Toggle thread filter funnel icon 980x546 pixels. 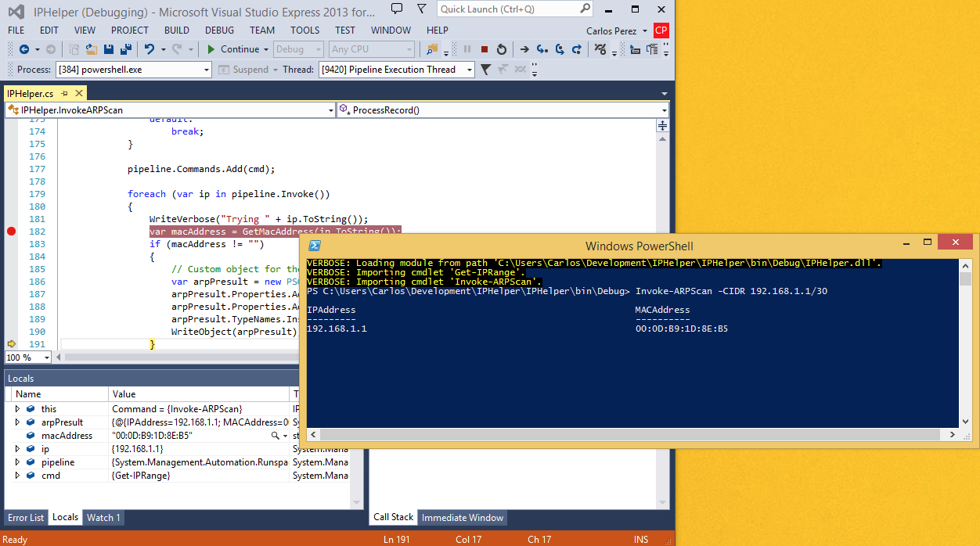[x=485, y=70]
